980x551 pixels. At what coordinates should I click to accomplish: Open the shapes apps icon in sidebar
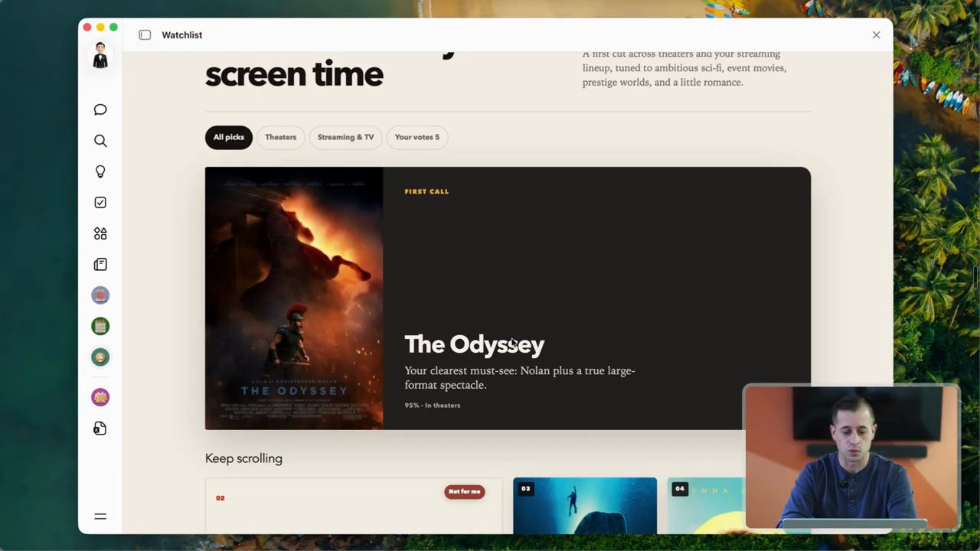click(100, 233)
